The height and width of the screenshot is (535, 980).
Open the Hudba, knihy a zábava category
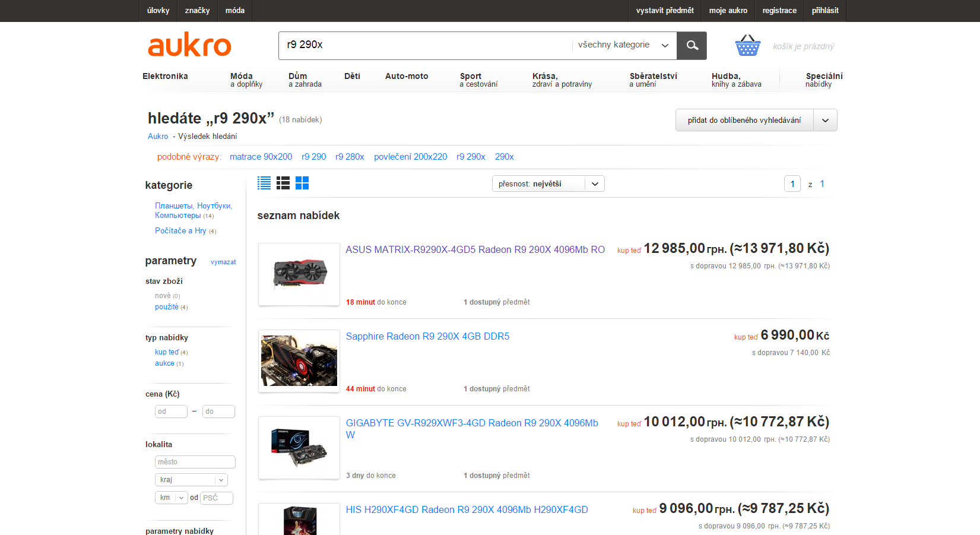737,80
